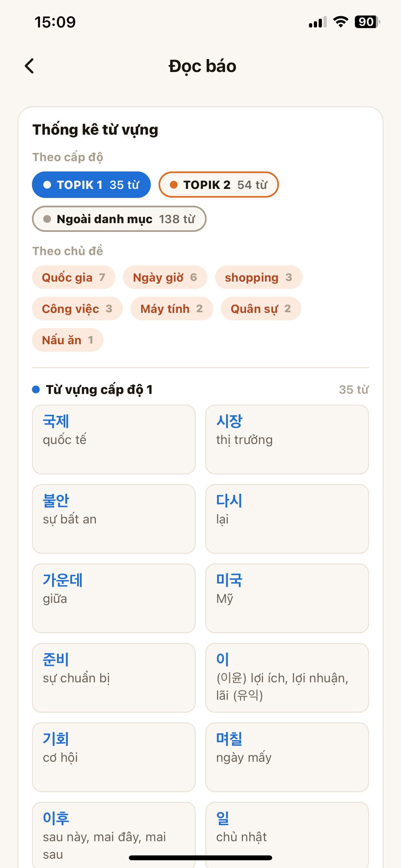Filter by the shopping topic
The image size is (401, 868).
[259, 277]
